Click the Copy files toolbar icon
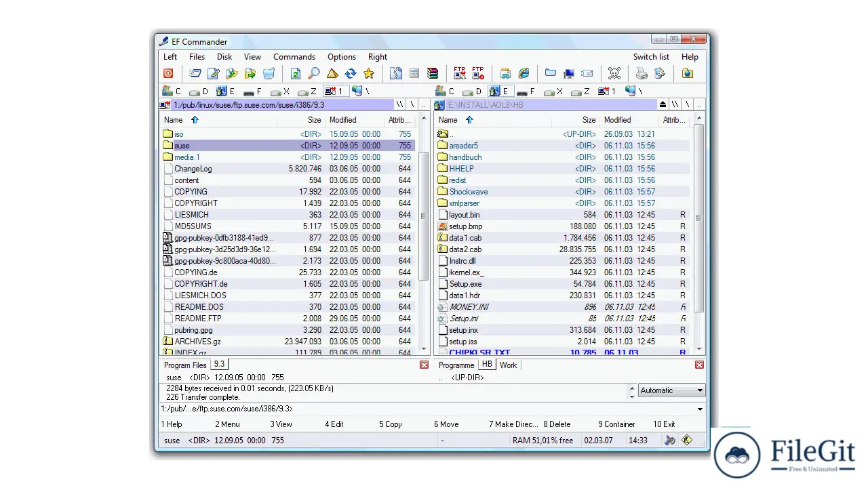The height and width of the screenshot is (488, 868). [232, 73]
